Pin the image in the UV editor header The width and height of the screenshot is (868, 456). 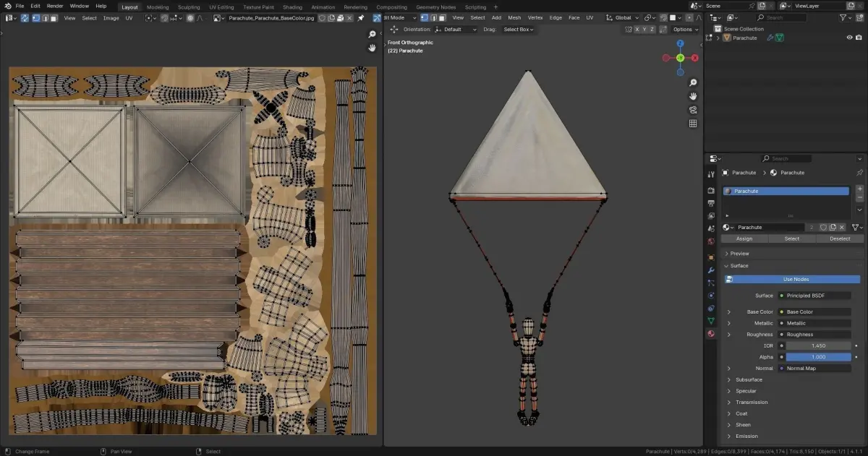click(361, 17)
